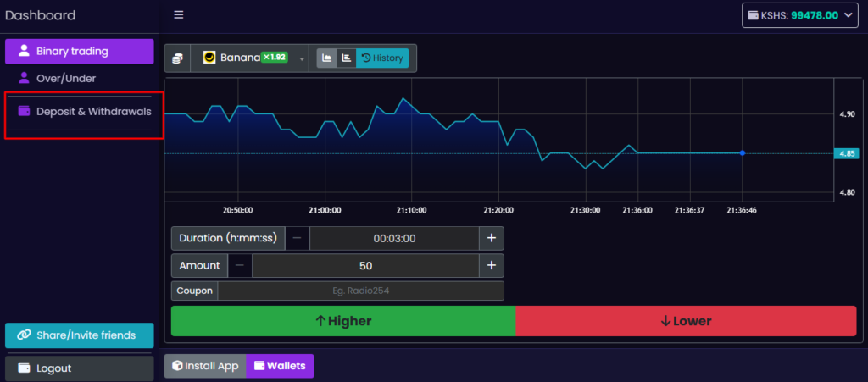Viewport: 868px width, 382px height.
Task: Click the Coupon code input field
Action: pos(360,291)
